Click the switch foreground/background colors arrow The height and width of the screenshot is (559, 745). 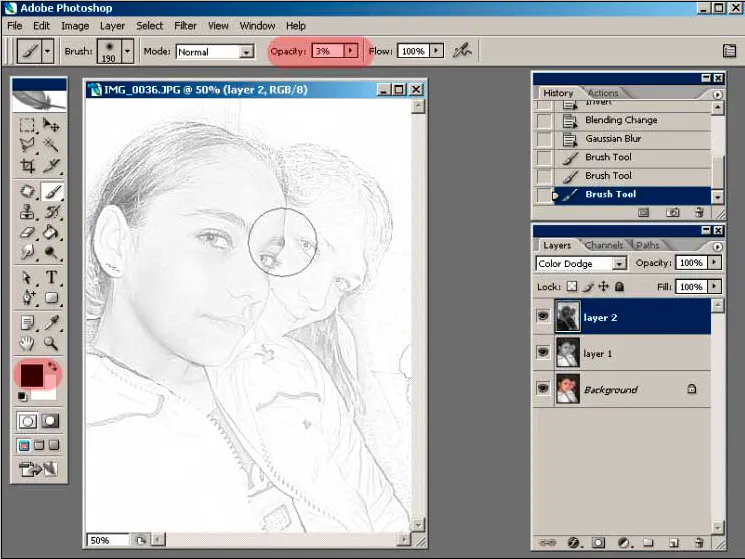(52, 366)
